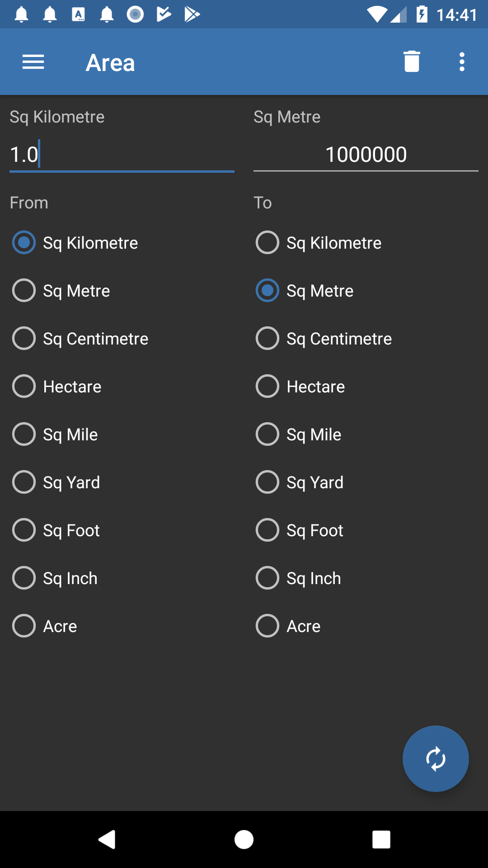488x868 pixels.
Task: Tap the Sq Metre result field
Action: (366, 155)
